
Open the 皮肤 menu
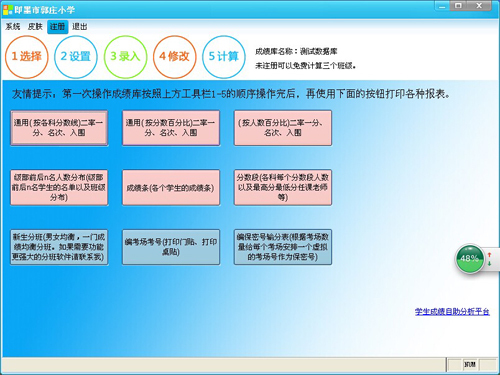point(35,27)
